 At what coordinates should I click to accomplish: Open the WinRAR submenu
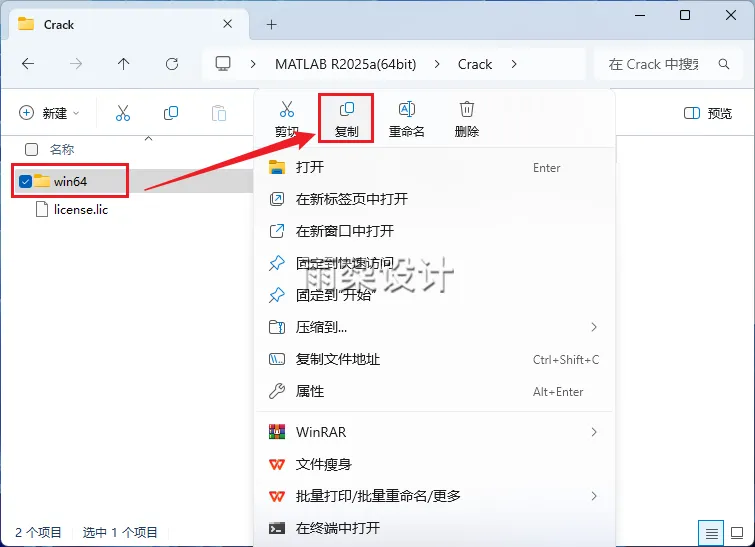[434, 432]
